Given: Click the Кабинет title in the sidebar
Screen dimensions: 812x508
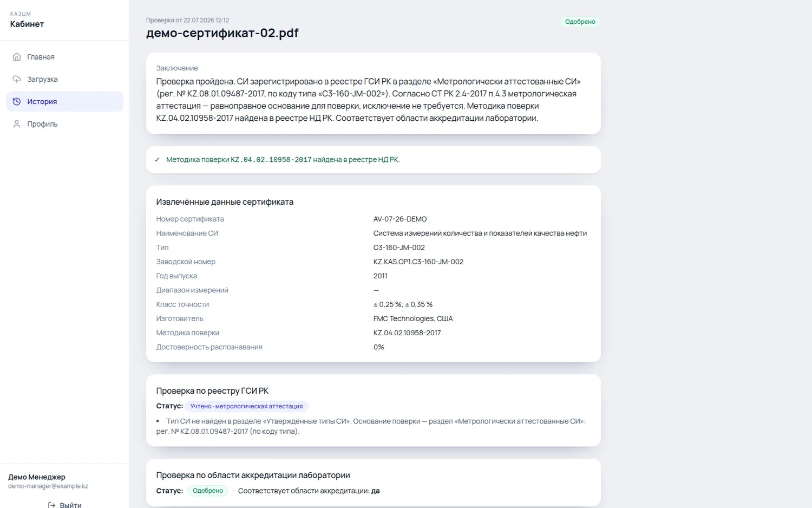Looking at the screenshot, I should coord(27,24).
